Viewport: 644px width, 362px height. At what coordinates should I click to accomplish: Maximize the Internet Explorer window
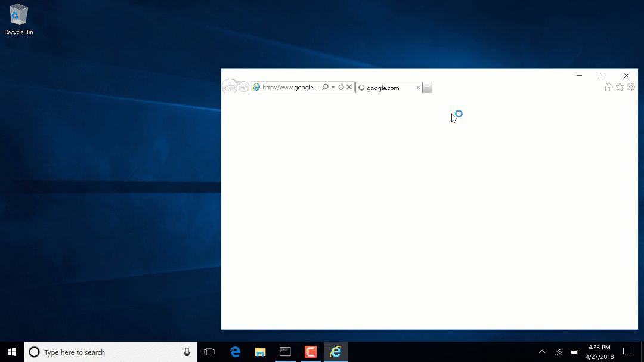pyautogui.click(x=602, y=76)
